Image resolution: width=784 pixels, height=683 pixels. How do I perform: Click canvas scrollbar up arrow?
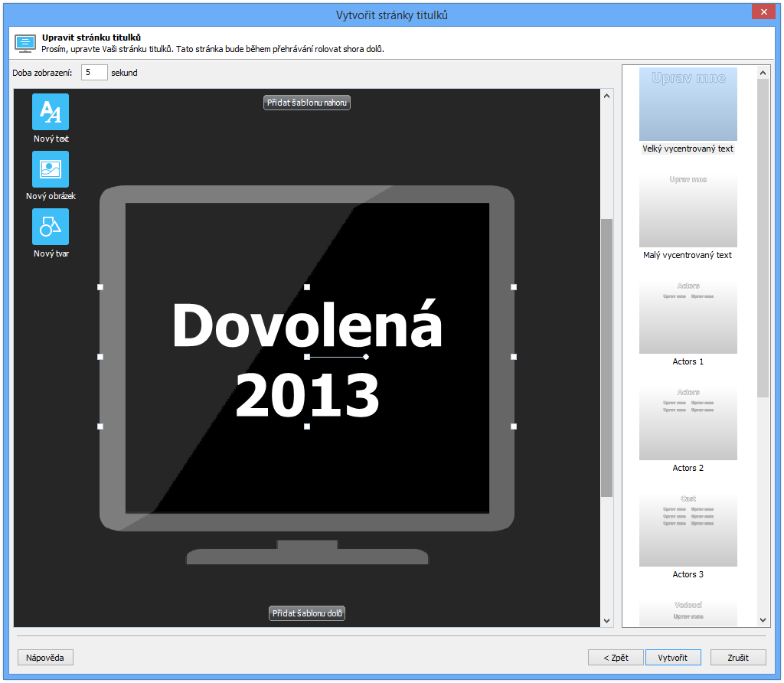[x=606, y=96]
